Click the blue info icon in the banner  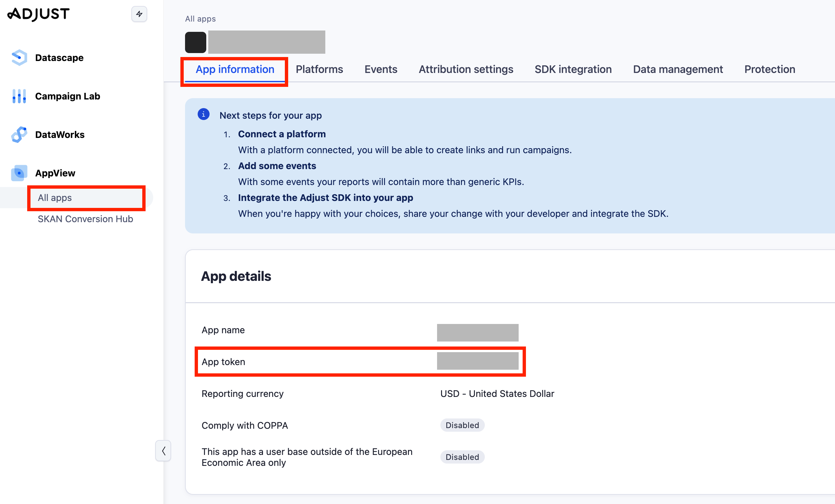point(203,115)
